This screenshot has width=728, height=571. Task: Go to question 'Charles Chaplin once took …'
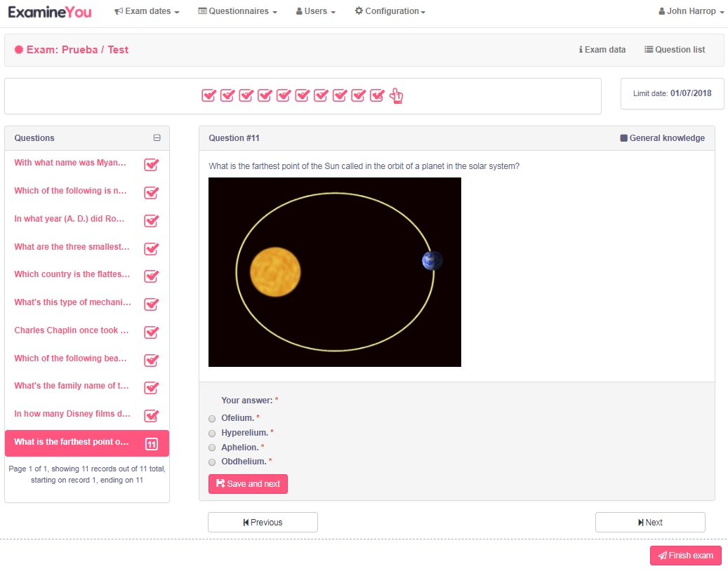coord(71,330)
